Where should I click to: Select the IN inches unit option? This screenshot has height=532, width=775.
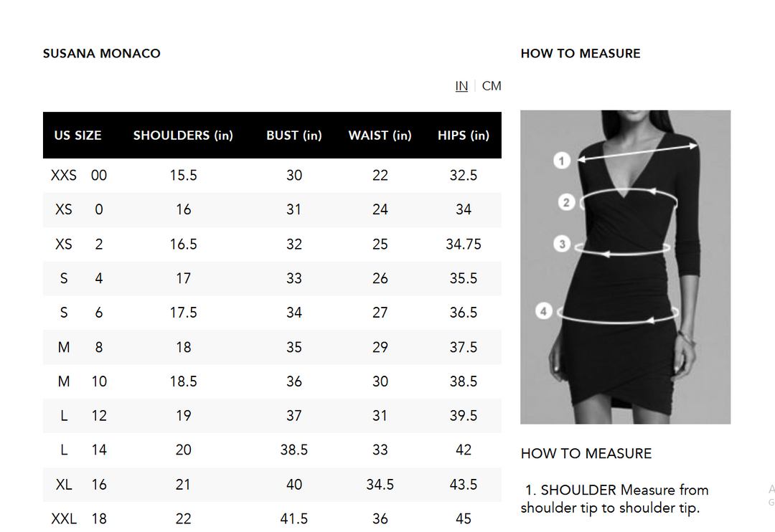point(461,86)
